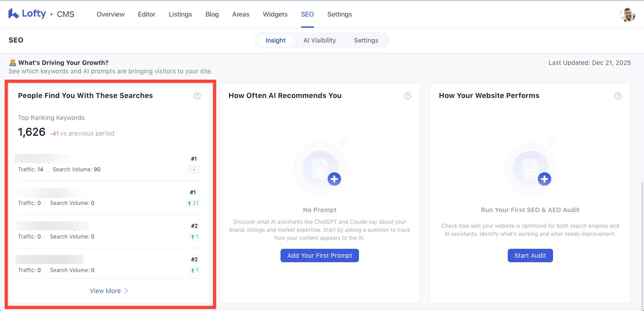
Task: Click the blue plus icon in No Prompt state
Action: 334,179
